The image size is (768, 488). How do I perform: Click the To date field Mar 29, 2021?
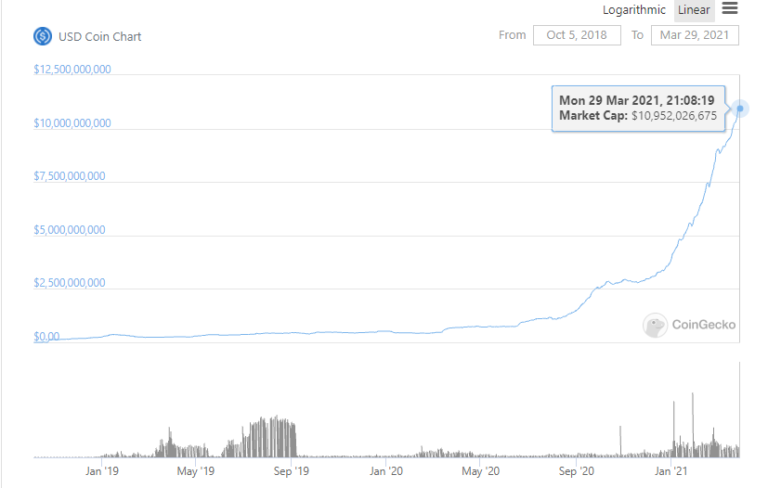point(695,35)
